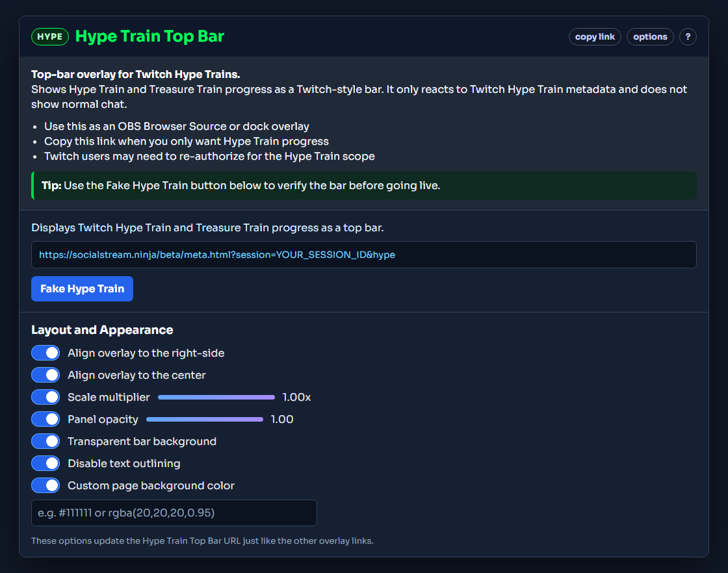The image size is (728, 573).
Task: Toggle Disable text outlining
Action: coord(45,463)
